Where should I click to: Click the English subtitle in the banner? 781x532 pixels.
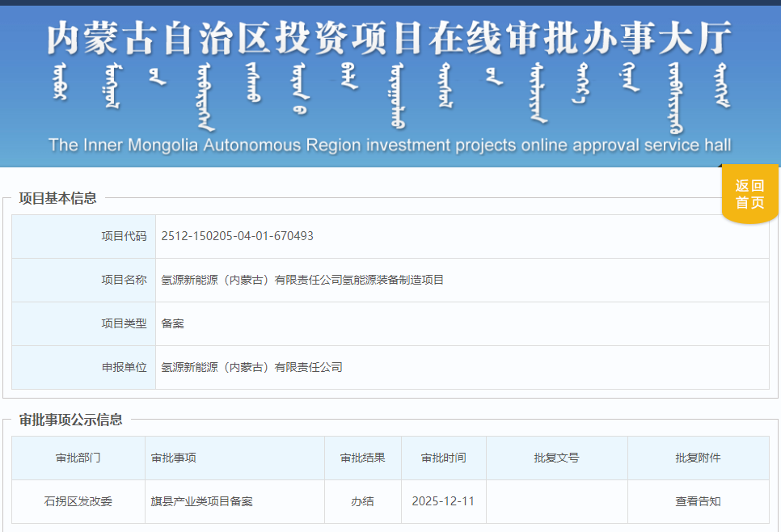(x=390, y=146)
